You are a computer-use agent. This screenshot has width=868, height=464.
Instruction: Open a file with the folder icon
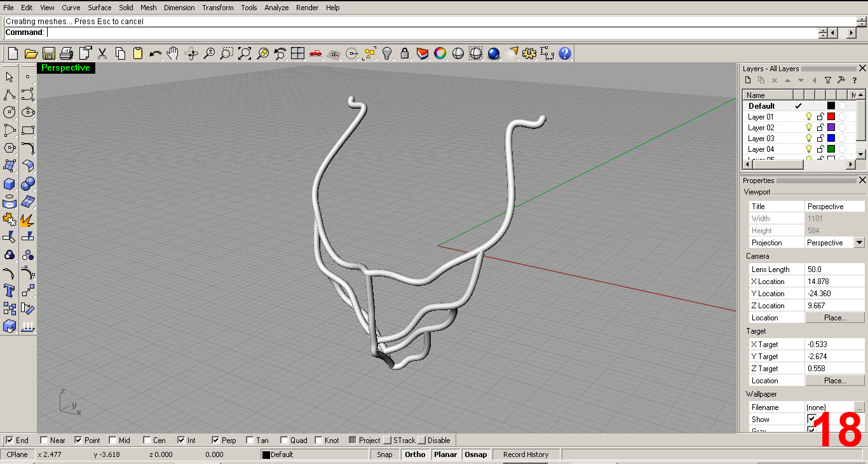click(x=31, y=53)
